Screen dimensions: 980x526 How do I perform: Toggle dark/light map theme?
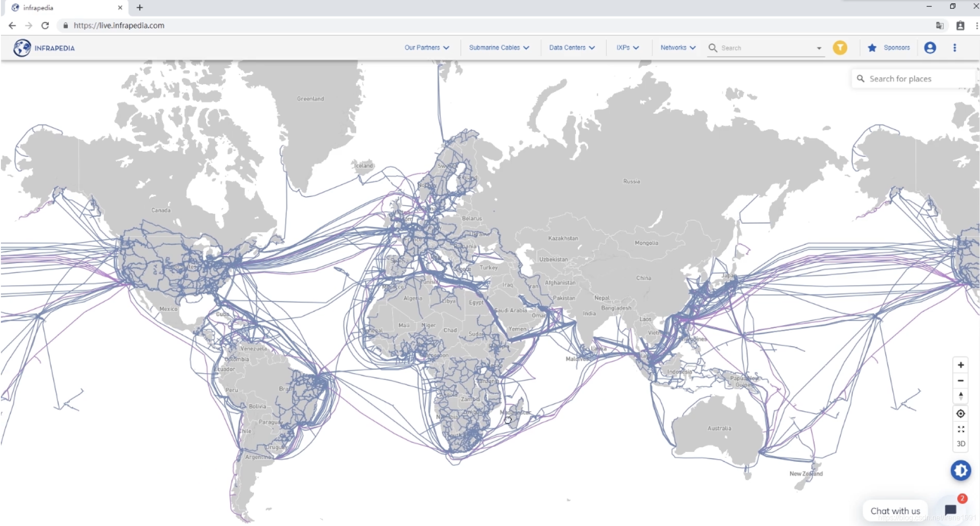point(960,470)
